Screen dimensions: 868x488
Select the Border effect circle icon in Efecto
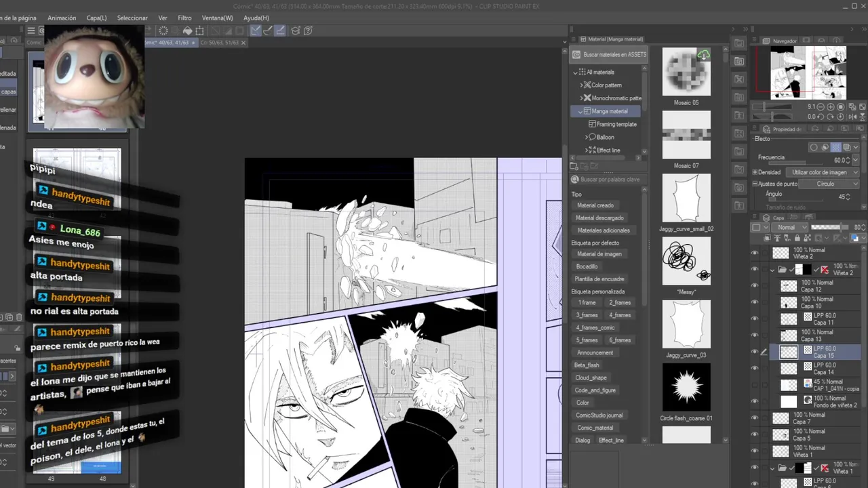(x=814, y=147)
